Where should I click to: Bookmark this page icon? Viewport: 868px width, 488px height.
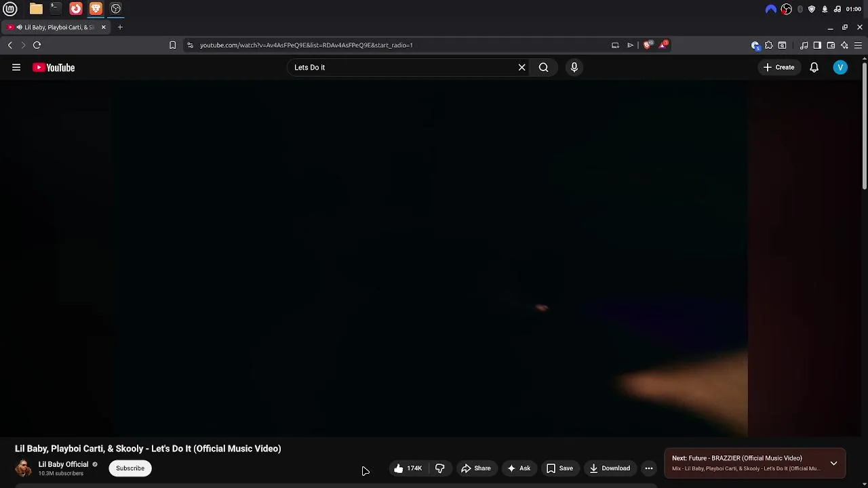172,45
